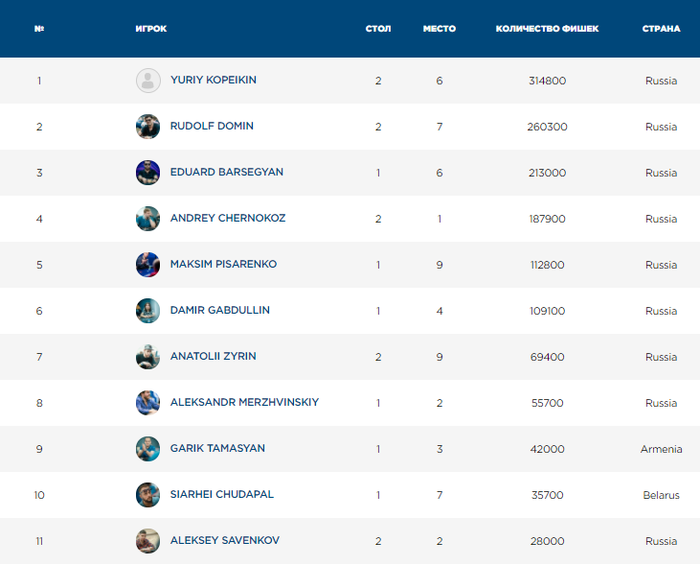This screenshot has height=565, width=700.
Task: Open MAKSIM PISARENKO player profile link
Action: pyautogui.click(x=223, y=264)
